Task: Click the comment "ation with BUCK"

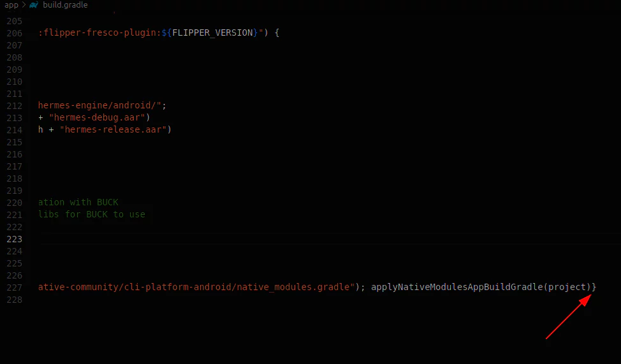Action: coord(78,202)
